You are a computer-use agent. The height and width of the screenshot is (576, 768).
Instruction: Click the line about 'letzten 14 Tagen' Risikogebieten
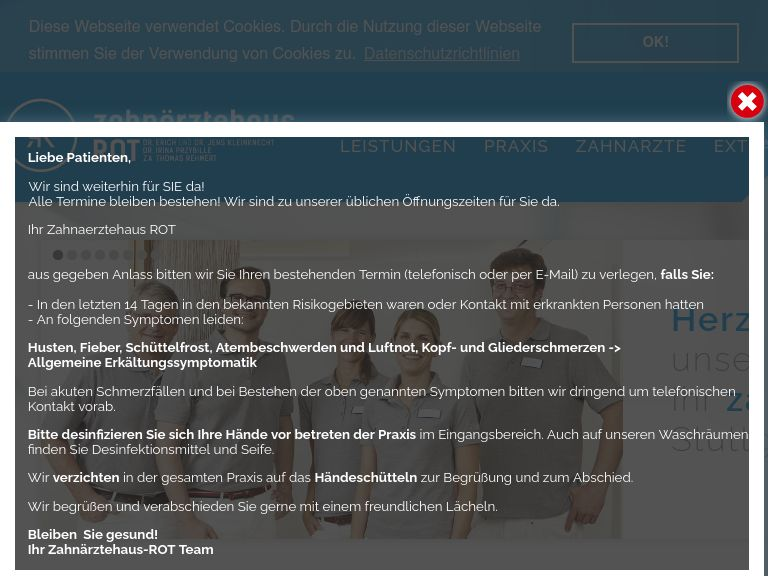366,304
